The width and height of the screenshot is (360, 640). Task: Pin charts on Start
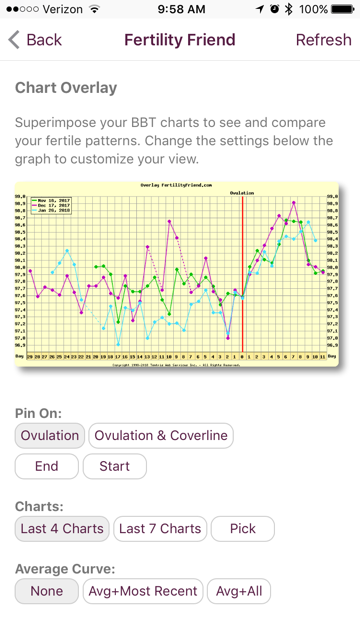pyautogui.click(x=115, y=466)
